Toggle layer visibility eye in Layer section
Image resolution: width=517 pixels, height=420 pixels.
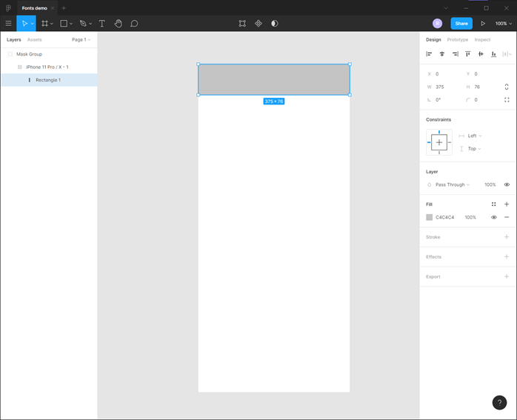click(x=507, y=184)
